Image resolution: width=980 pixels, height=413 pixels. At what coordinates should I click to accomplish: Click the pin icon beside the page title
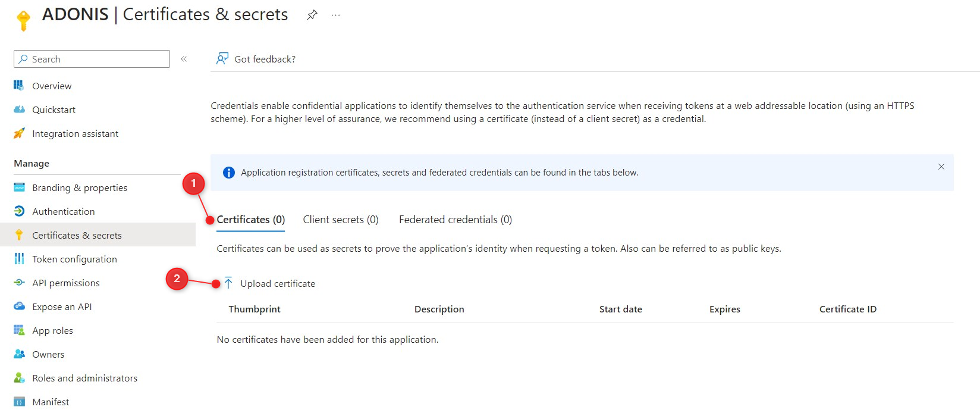(x=312, y=15)
